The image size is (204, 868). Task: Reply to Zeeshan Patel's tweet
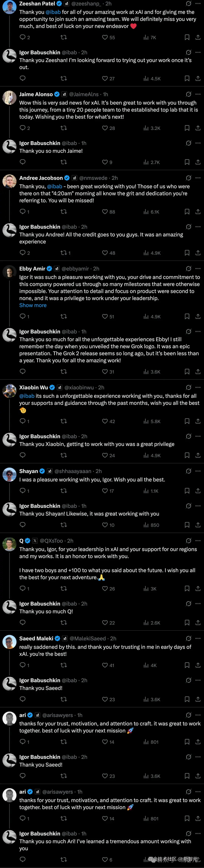click(22, 37)
